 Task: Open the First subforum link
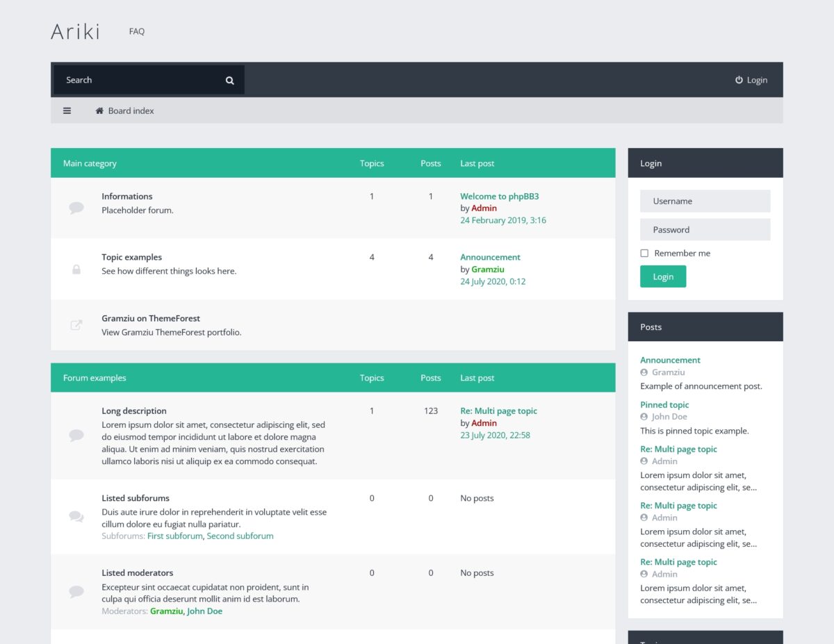click(x=174, y=536)
